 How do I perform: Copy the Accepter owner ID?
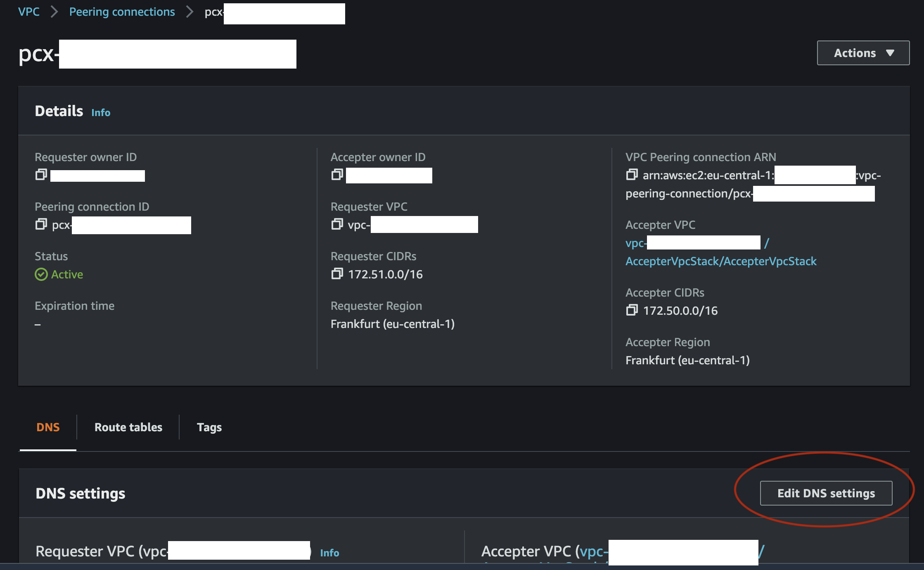click(337, 175)
